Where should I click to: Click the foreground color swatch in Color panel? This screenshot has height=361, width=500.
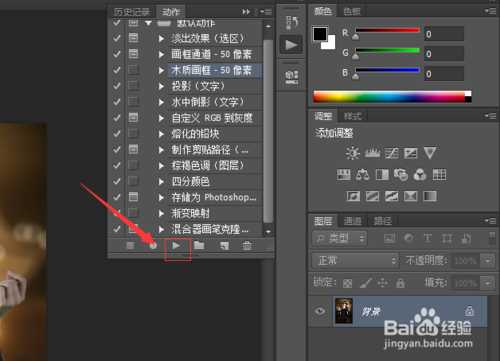(x=320, y=34)
